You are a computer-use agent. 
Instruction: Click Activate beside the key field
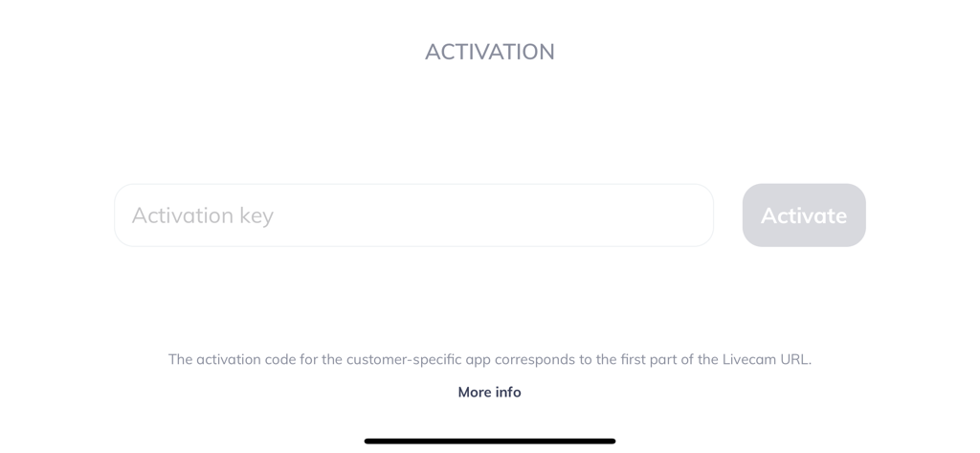point(804,215)
